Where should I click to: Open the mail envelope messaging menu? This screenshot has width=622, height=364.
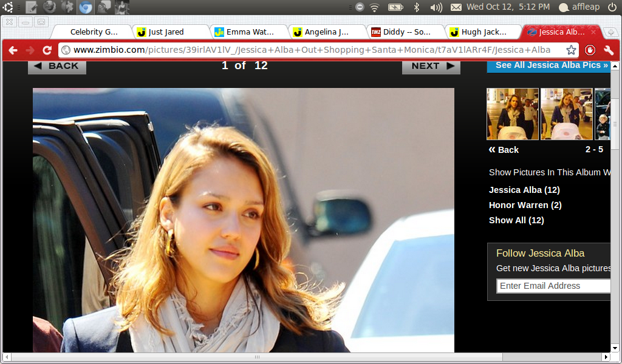point(456,7)
